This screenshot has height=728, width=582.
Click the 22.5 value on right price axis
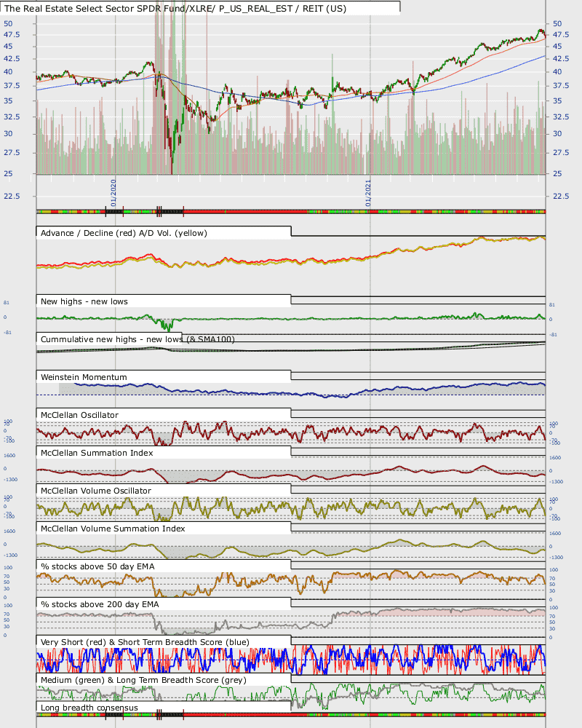coord(561,196)
